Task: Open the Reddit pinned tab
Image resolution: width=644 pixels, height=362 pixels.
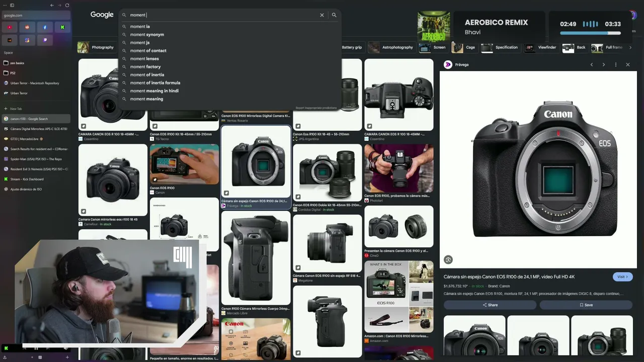Action: [x=27, y=27]
